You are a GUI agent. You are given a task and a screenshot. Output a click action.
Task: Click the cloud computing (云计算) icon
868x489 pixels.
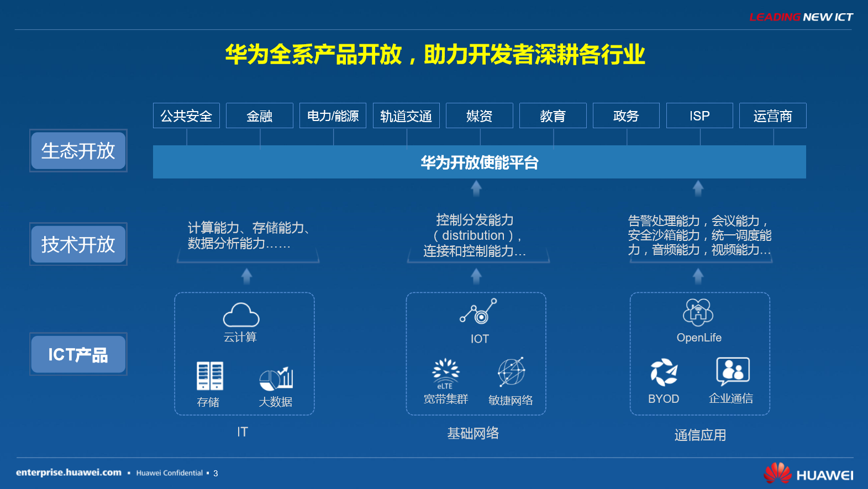(x=241, y=315)
